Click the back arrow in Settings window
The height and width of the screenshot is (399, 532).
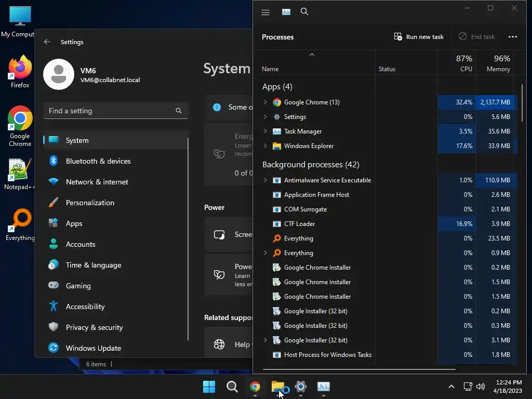coord(47,42)
